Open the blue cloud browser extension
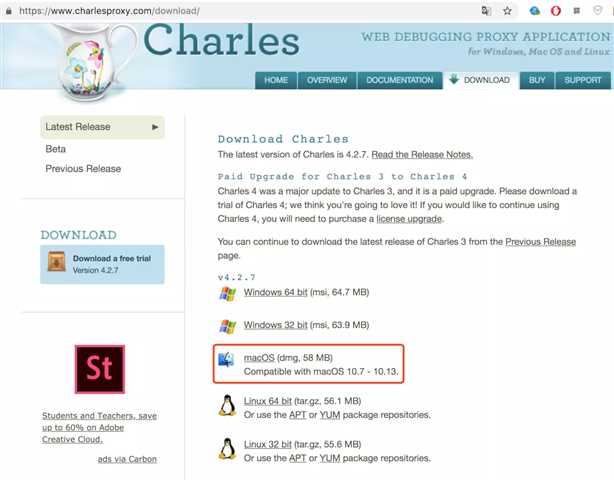614x480 pixels. click(535, 11)
